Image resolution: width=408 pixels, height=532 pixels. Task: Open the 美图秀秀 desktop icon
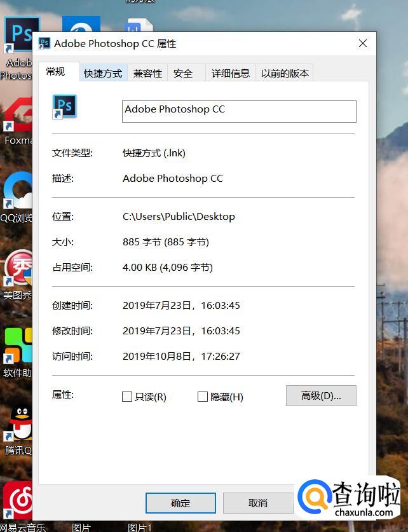click(x=18, y=268)
